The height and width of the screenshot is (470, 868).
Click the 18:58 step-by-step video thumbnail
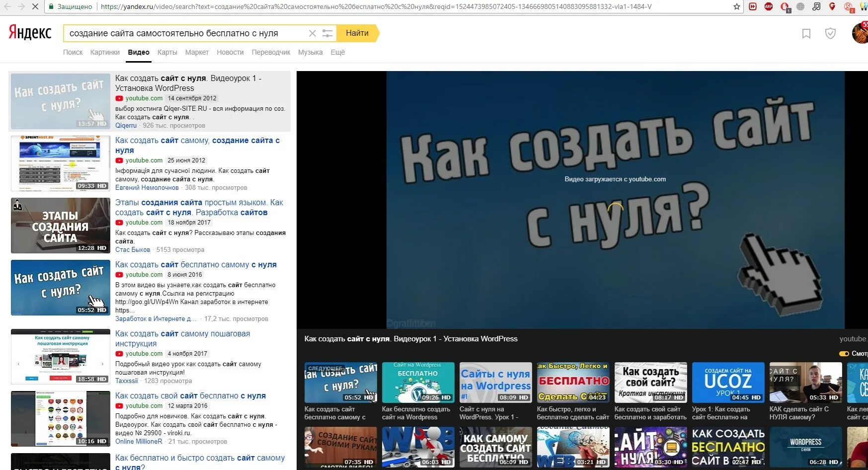(61, 357)
